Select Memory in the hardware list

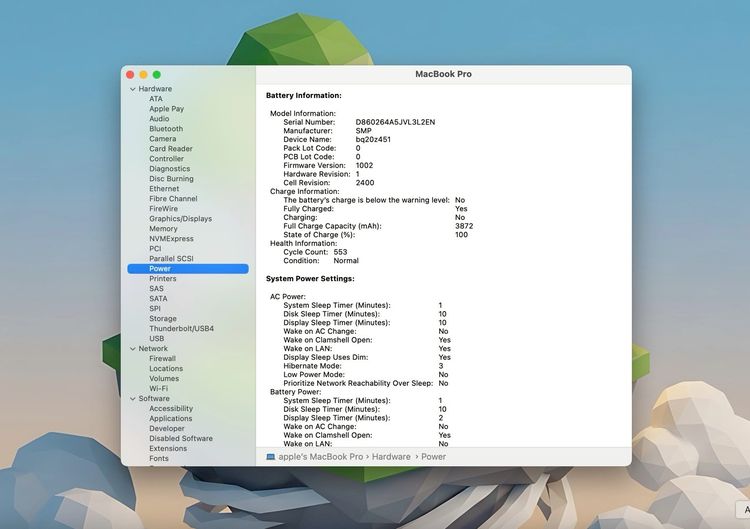(x=163, y=229)
